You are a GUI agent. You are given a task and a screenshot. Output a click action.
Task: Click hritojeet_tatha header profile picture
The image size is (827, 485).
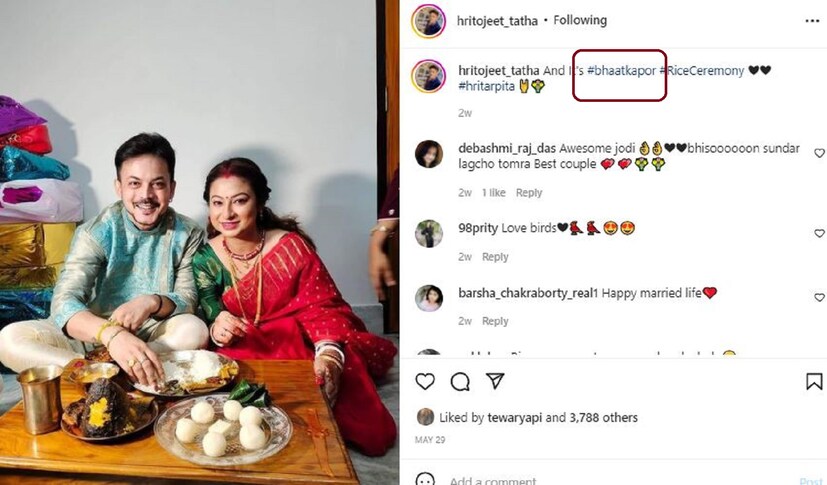[428, 21]
